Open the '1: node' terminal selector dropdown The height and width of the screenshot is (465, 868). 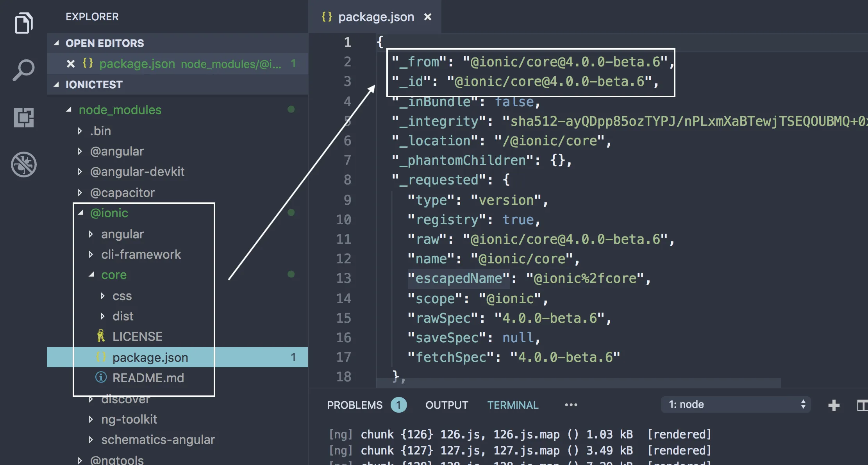click(736, 404)
